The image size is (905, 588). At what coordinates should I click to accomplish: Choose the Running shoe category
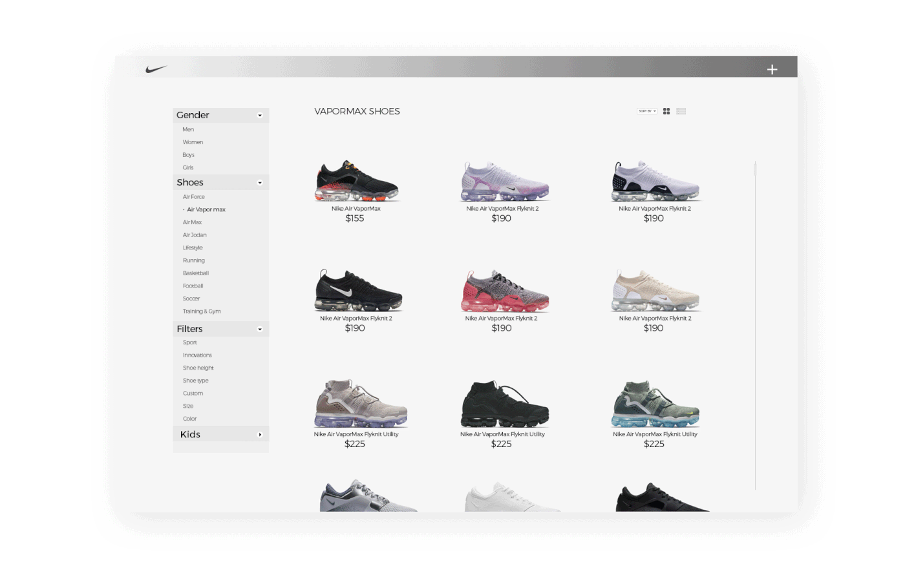pyautogui.click(x=193, y=260)
